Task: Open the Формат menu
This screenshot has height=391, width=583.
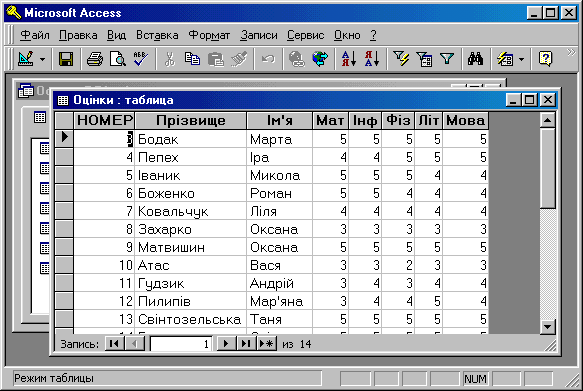Action: (x=209, y=35)
